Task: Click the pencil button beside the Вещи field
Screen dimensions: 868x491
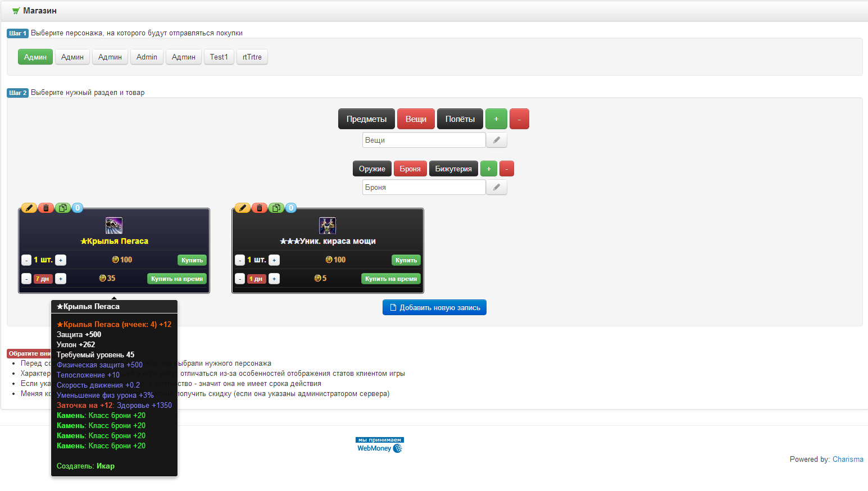Action: pos(497,140)
